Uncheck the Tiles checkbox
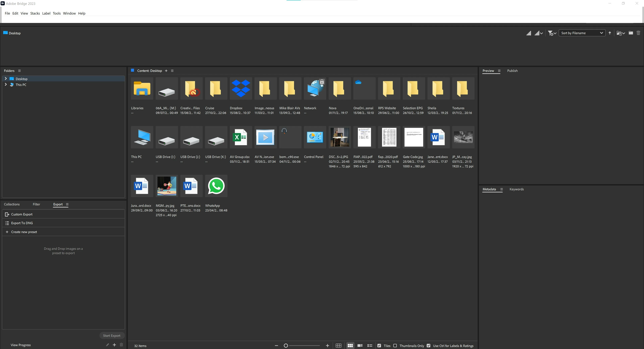The image size is (644, 349). pyautogui.click(x=379, y=345)
